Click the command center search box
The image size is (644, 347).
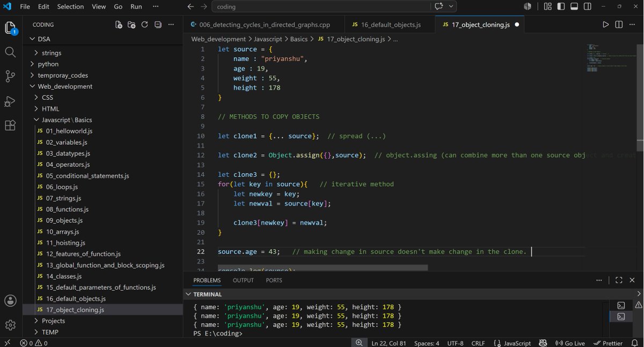321,6
